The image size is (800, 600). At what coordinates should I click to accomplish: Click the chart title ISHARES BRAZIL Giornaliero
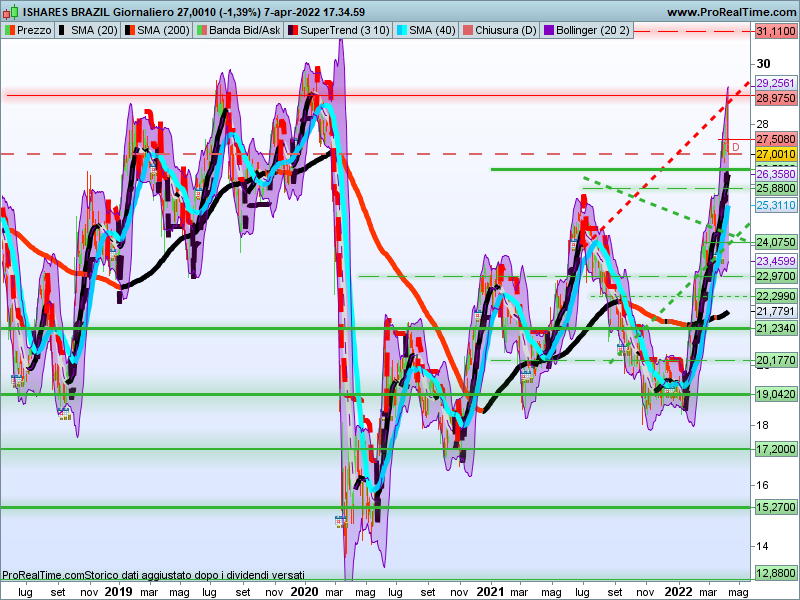[x=99, y=12]
